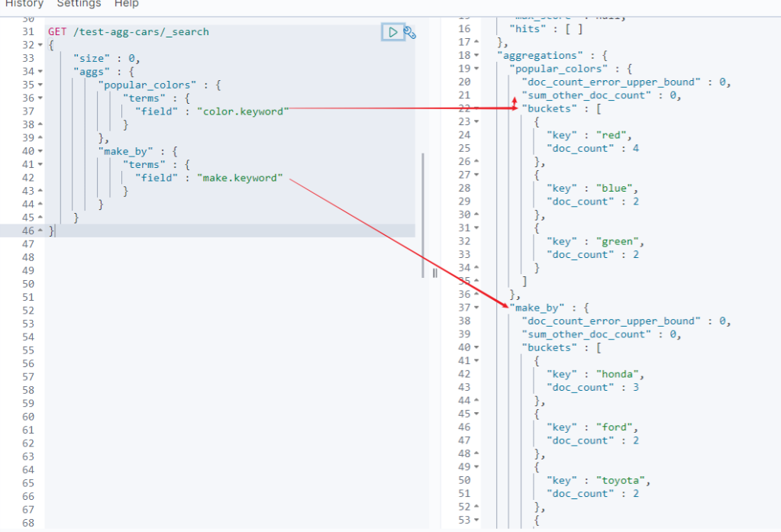Click line number 50 in editor gutter
The image size is (781, 532).
pyautogui.click(x=28, y=284)
